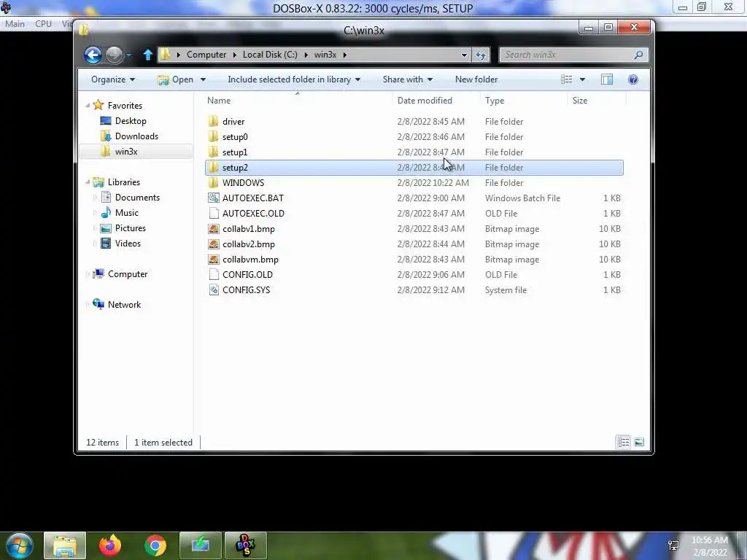The image size is (747, 560).
Task: Go up one folder level with blue arrow
Action: (147, 55)
